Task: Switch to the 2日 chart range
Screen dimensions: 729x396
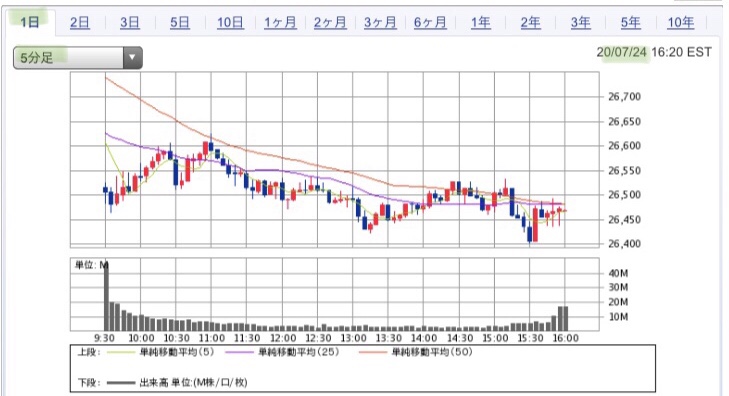Action: point(80,22)
